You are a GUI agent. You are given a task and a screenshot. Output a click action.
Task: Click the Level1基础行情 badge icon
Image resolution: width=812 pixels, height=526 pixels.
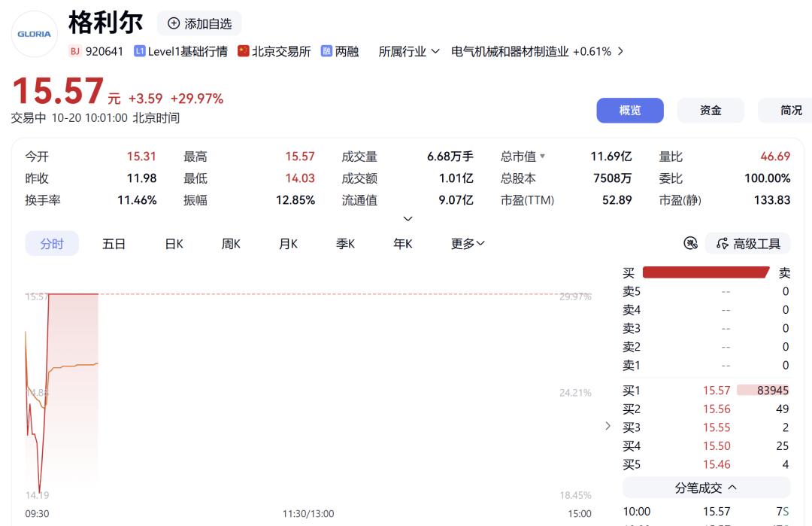(139, 51)
